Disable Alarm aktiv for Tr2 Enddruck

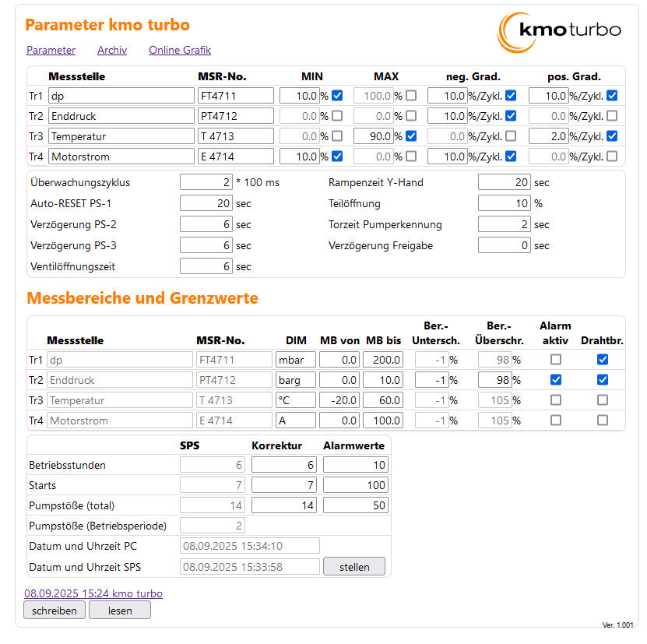pyautogui.click(x=556, y=379)
